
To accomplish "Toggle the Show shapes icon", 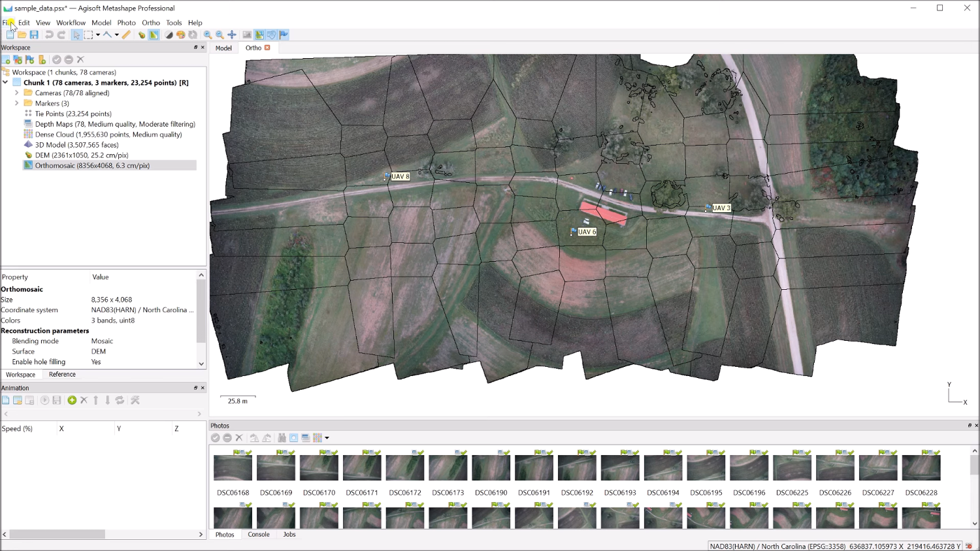I will (x=271, y=35).
